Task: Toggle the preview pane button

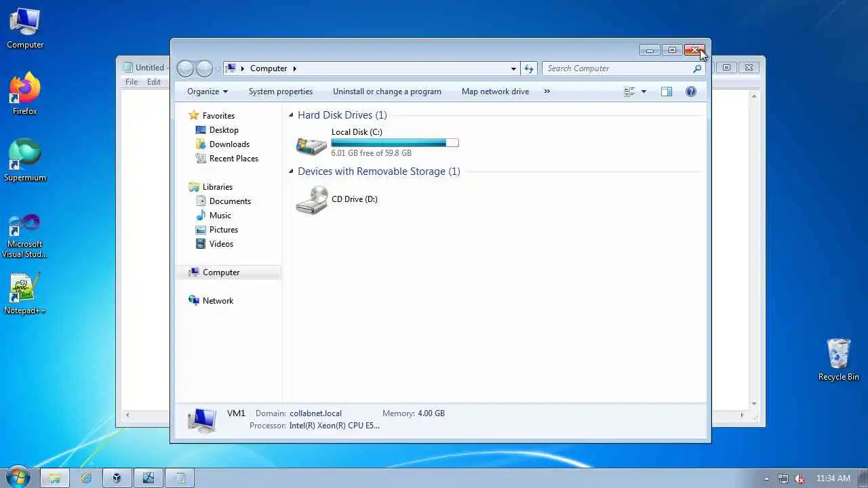Action: pos(667,91)
